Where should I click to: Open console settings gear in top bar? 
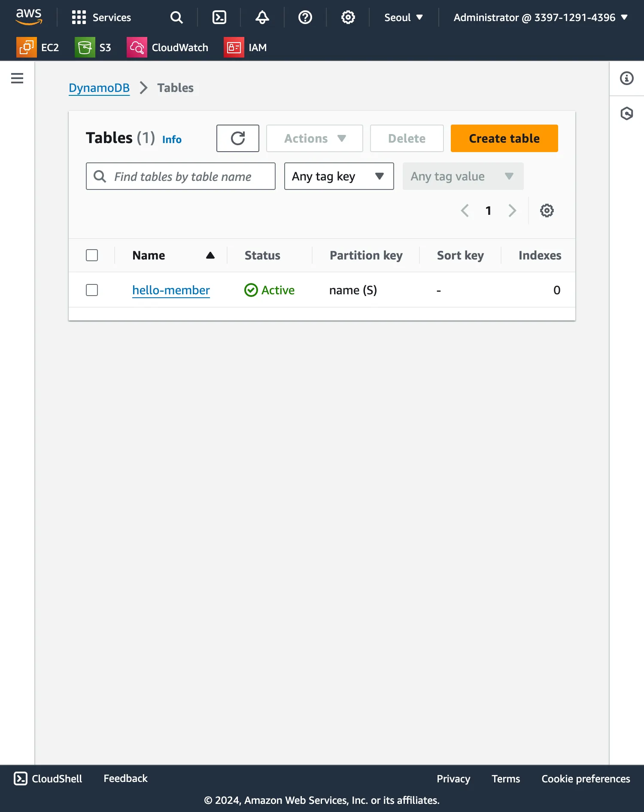[x=348, y=17]
